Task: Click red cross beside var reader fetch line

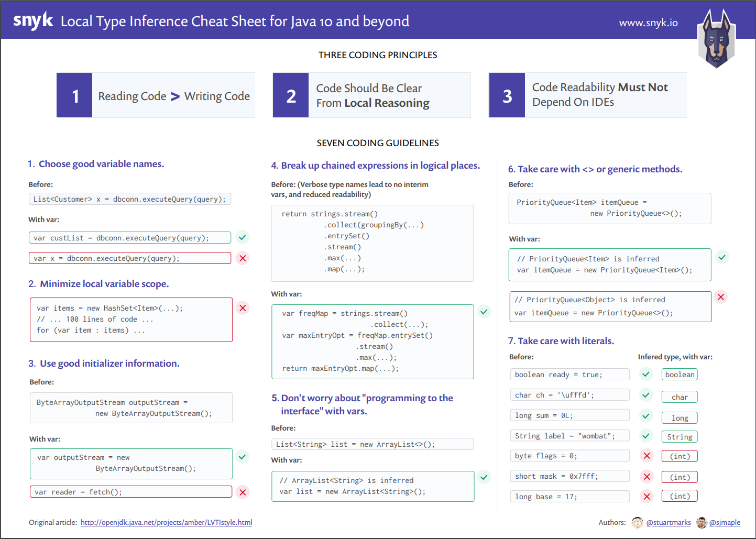Action: tap(243, 492)
